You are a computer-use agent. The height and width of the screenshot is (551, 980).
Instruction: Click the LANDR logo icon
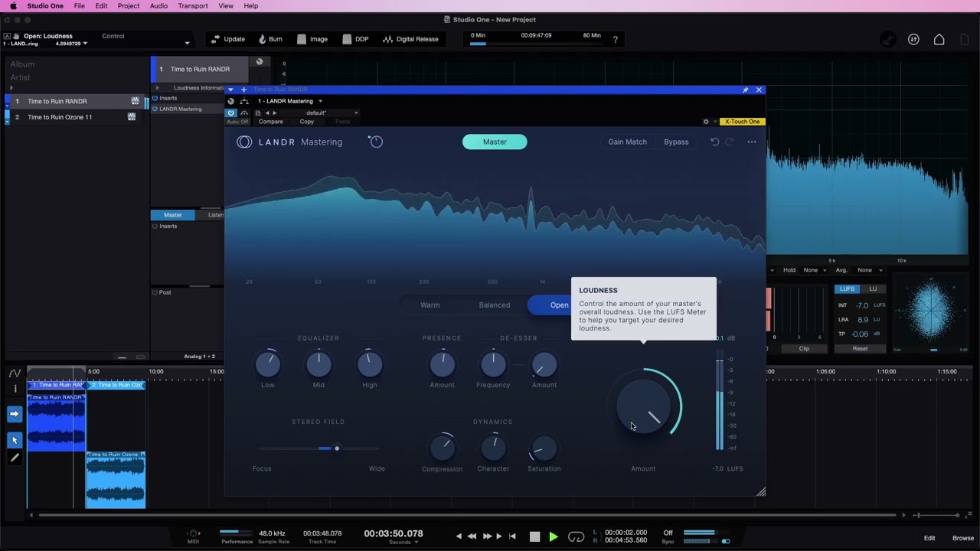(244, 142)
